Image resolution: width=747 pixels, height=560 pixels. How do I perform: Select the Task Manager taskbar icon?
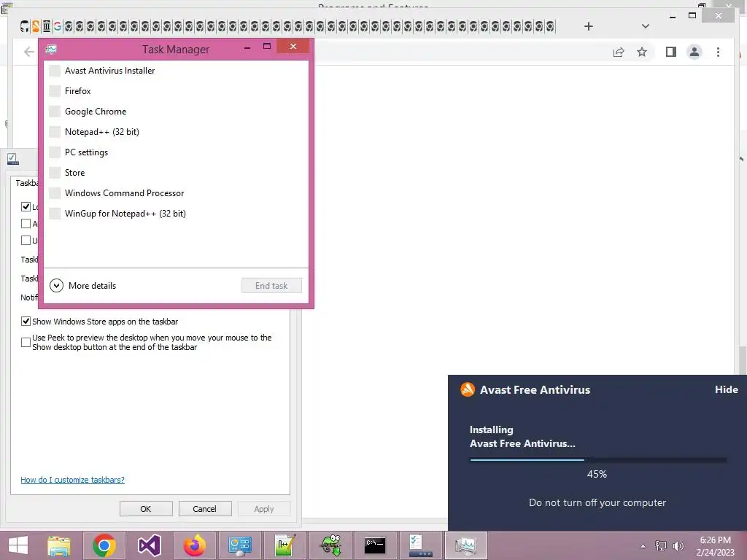coord(465,545)
